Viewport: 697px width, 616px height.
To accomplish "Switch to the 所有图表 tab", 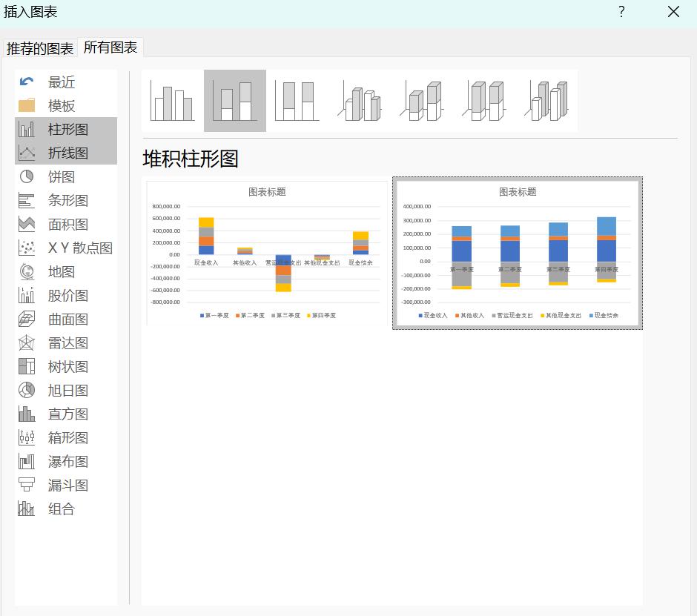I will tap(110, 47).
